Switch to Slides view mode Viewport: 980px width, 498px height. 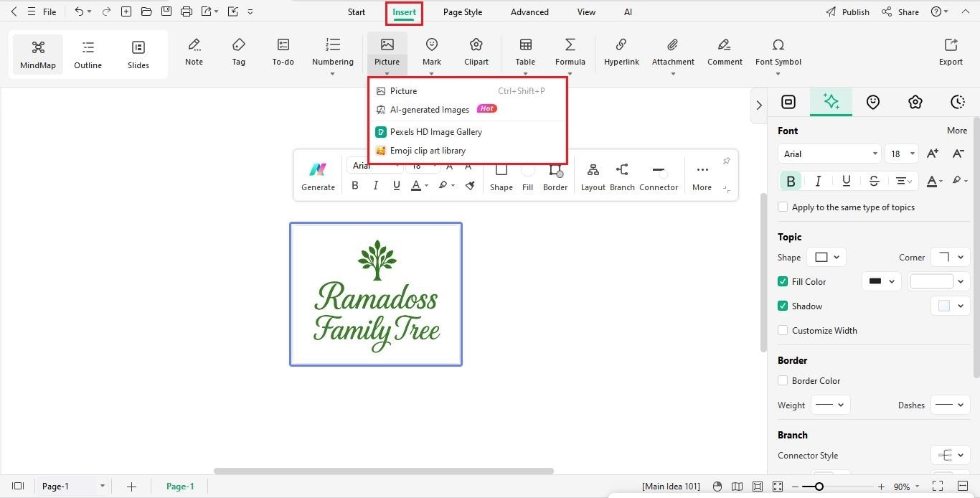click(138, 55)
